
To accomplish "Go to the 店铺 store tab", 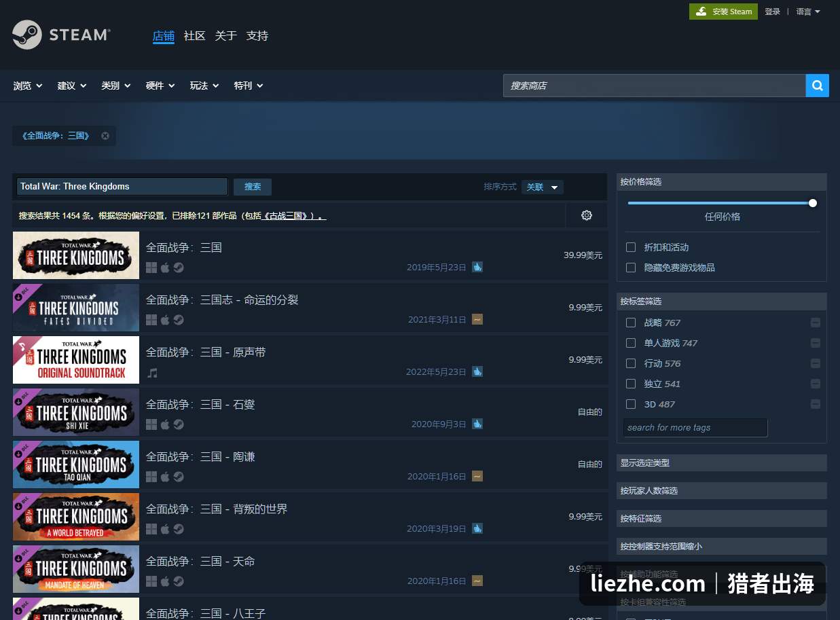I will click(164, 36).
